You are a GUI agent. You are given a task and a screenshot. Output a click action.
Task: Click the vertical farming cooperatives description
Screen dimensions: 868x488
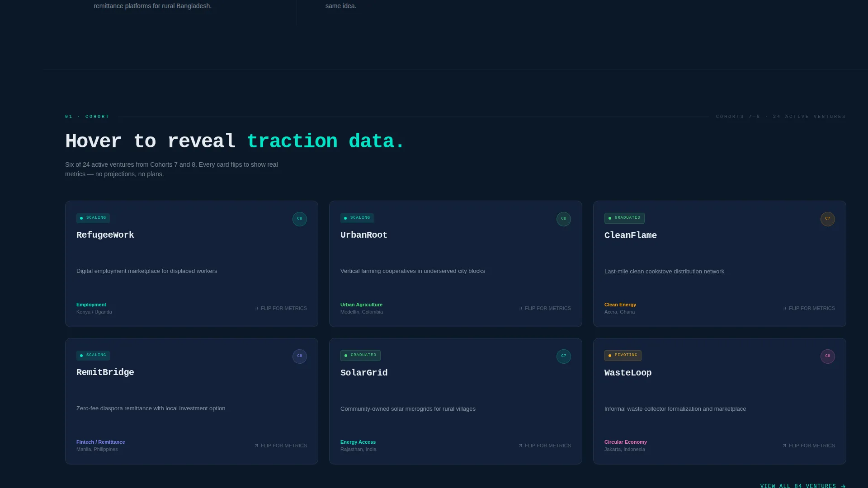point(413,271)
